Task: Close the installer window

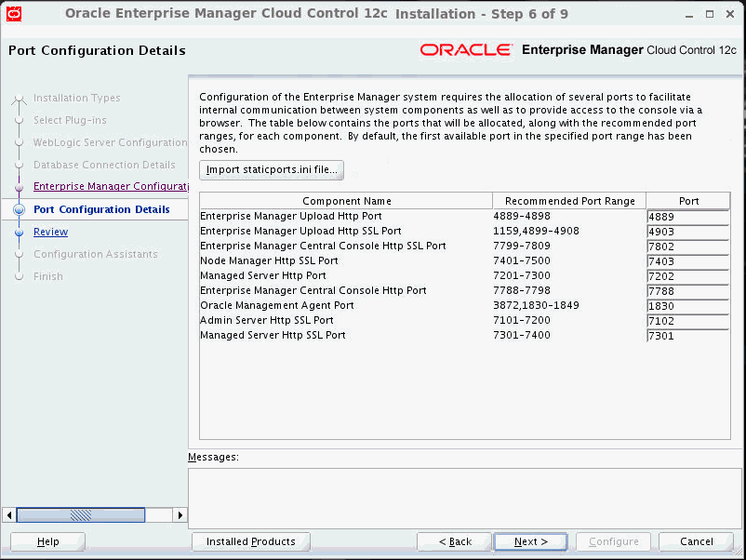Action: point(730,14)
